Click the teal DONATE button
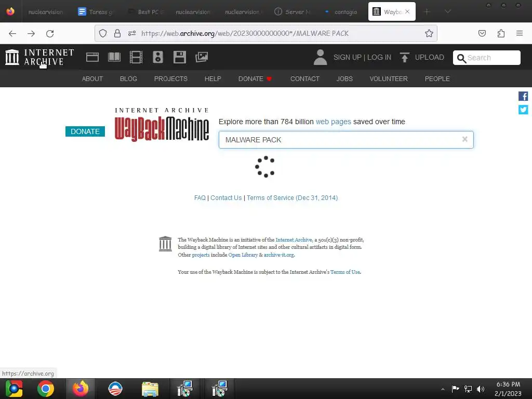 (x=85, y=131)
